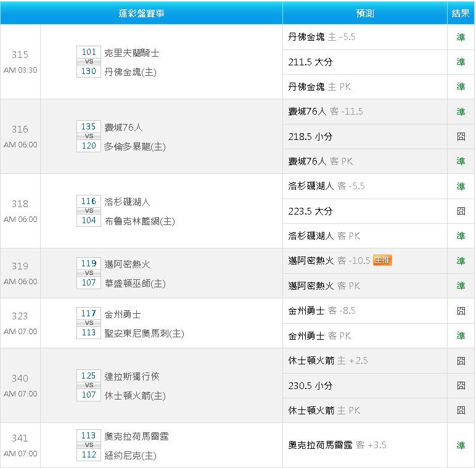Click prediction 211.5 大分
Screen dimensions: 476x468
pos(310,62)
